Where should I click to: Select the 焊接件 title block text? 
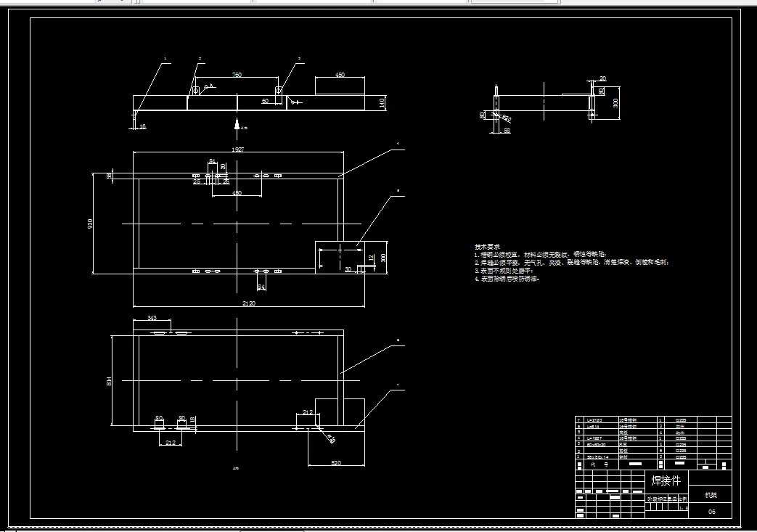[666, 480]
